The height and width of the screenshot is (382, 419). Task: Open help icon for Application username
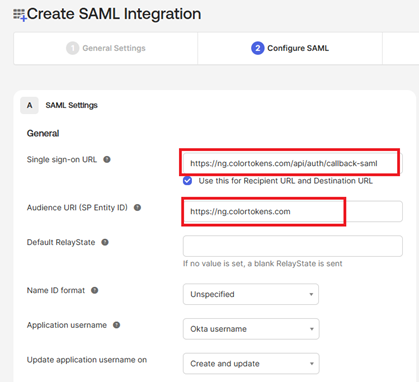click(116, 325)
